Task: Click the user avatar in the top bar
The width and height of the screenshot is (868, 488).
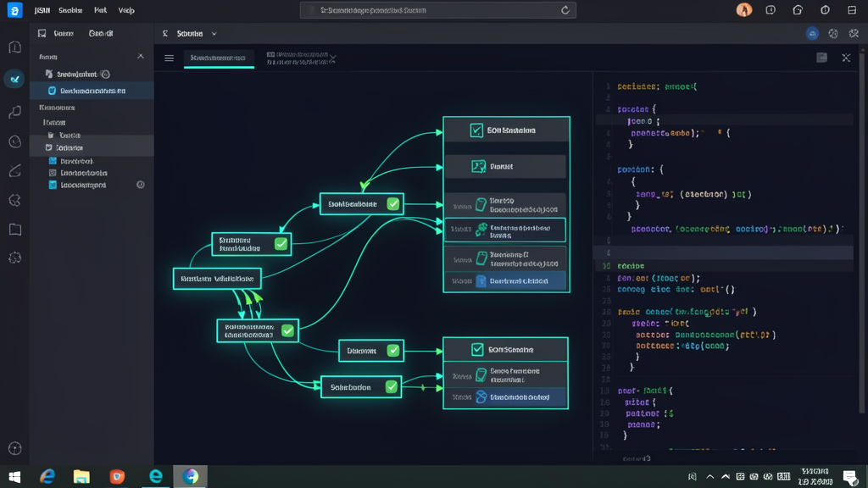Action: pyautogui.click(x=744, y=10)
